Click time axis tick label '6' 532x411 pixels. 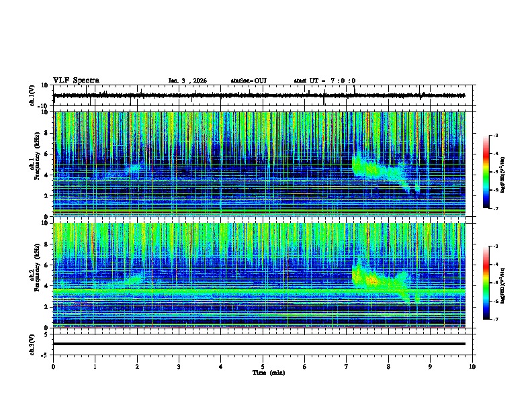pos(305,367)
